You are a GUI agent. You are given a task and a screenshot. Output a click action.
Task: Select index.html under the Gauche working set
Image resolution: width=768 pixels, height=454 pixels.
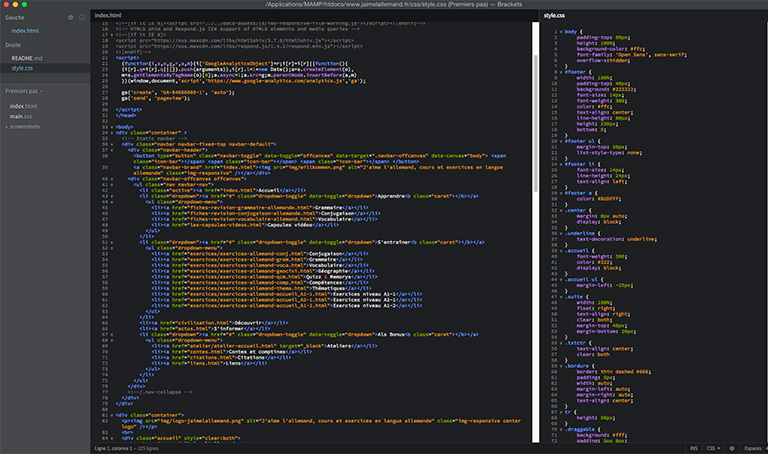point(25,30)
